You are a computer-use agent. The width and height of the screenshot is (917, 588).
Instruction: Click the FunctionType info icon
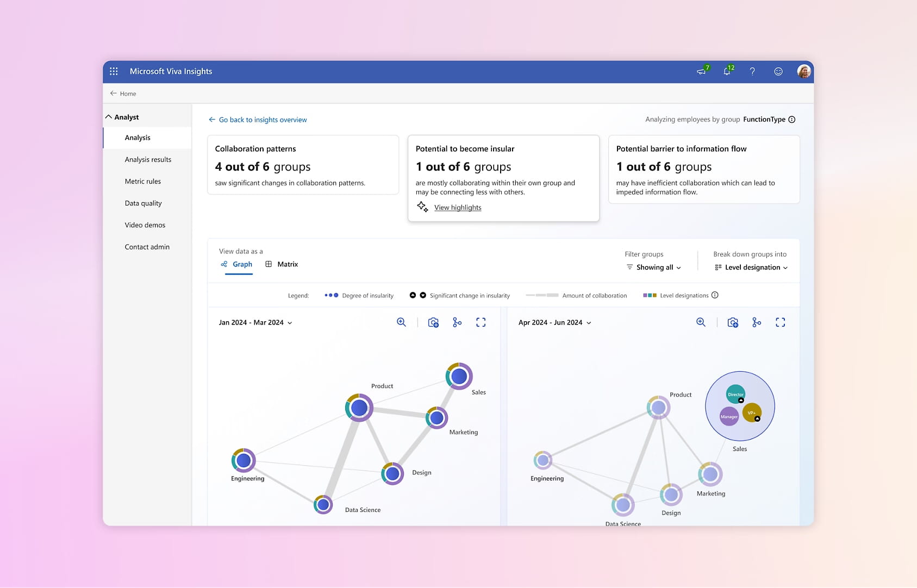(792, 120)
